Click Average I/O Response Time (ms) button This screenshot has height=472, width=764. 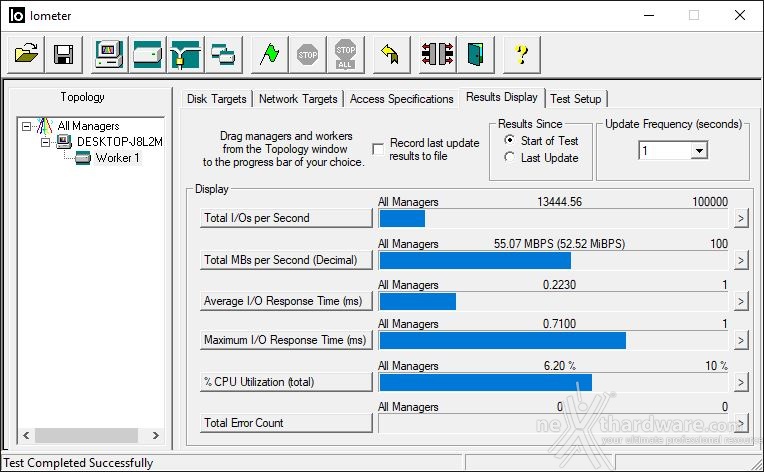286,301
